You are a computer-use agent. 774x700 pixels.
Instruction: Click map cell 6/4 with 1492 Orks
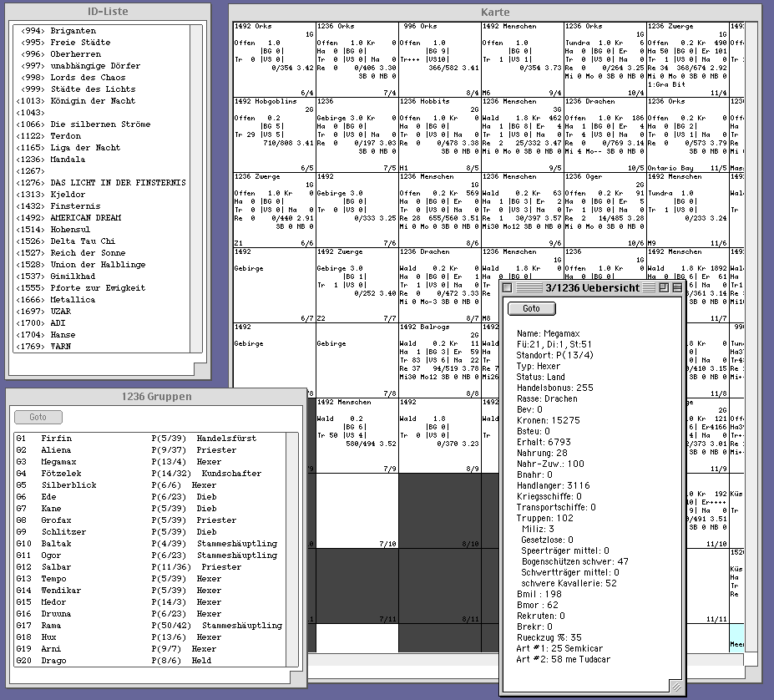click(274, 59)
